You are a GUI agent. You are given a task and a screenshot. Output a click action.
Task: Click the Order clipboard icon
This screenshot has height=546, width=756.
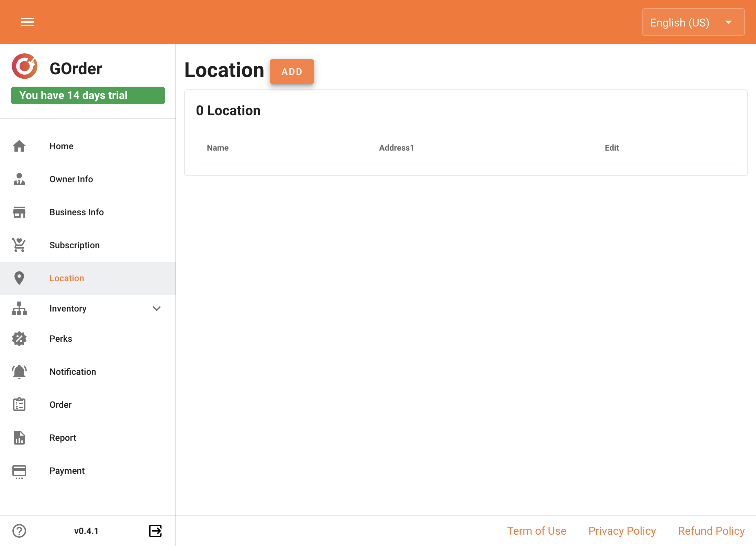pyautogui.click(x=19, y=405)
